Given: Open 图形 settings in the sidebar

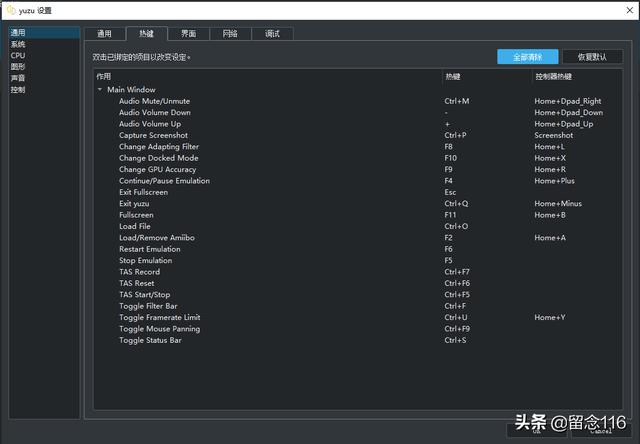Looking at the screenshot, I should point(19,67).
